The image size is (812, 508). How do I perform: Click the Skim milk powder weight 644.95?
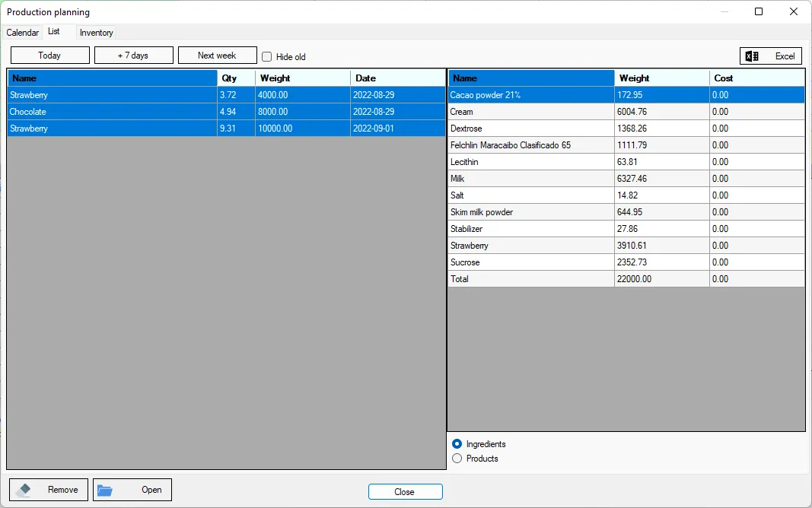[662, 212]
